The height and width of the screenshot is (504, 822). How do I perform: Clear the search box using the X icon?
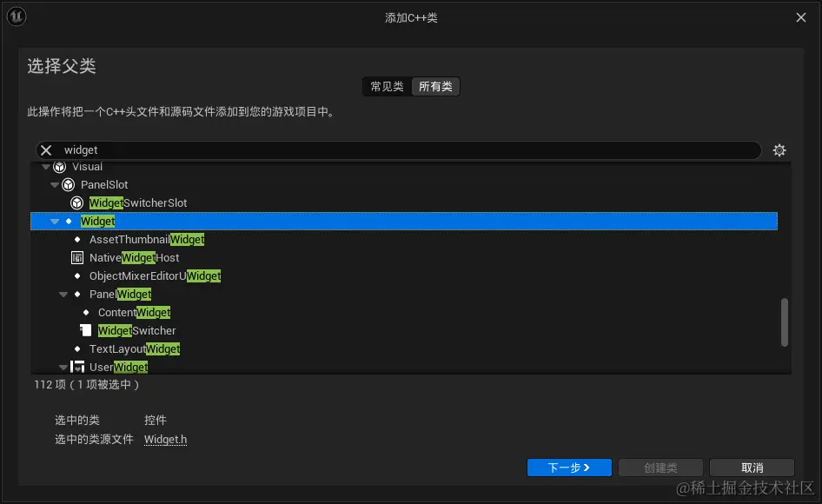pos(45,149)
